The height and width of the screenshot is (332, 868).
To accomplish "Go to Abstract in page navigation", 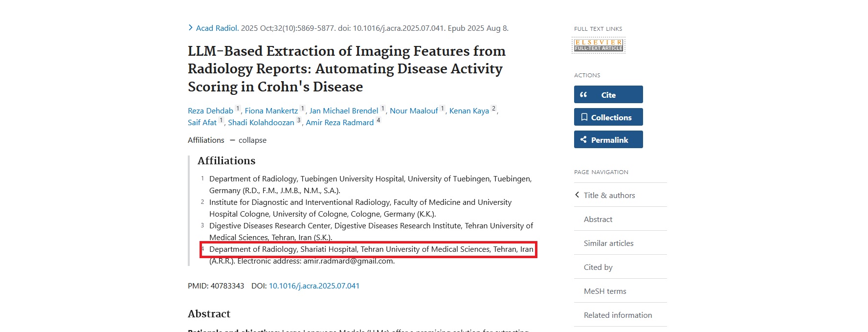I will [598, 220].
